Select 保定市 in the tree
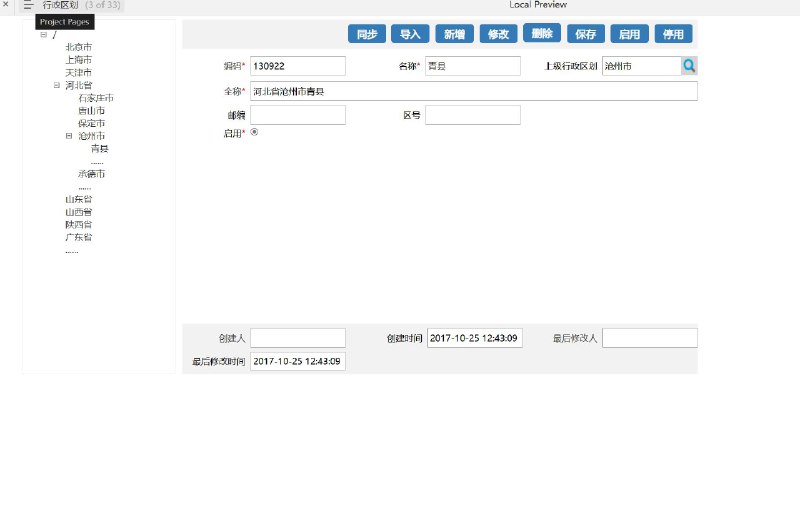 click(91, 123)
